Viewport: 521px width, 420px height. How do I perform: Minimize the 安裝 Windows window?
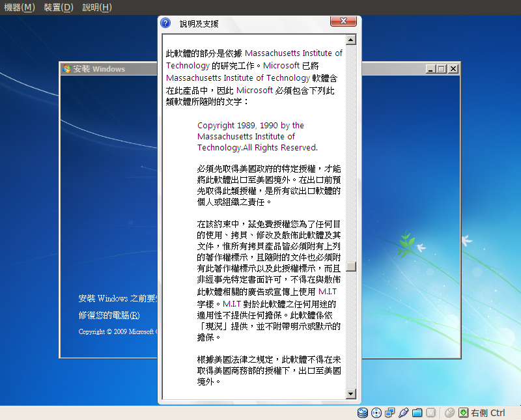click(431, 69)
